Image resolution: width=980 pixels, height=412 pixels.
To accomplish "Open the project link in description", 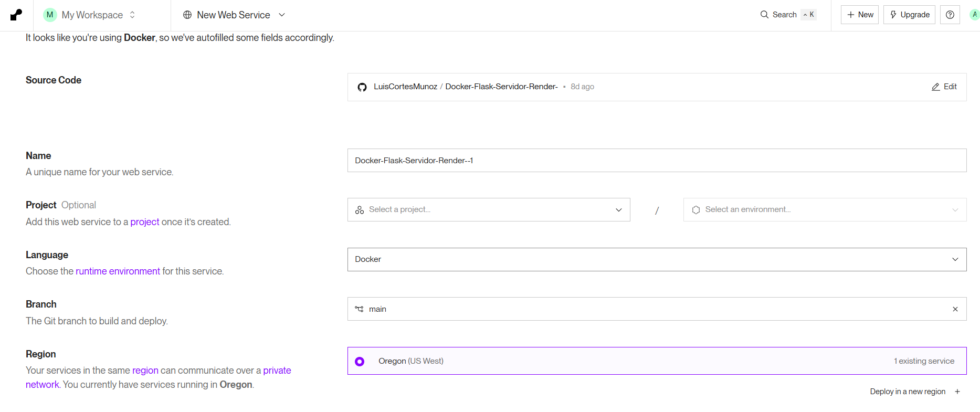I will point(145,222).
